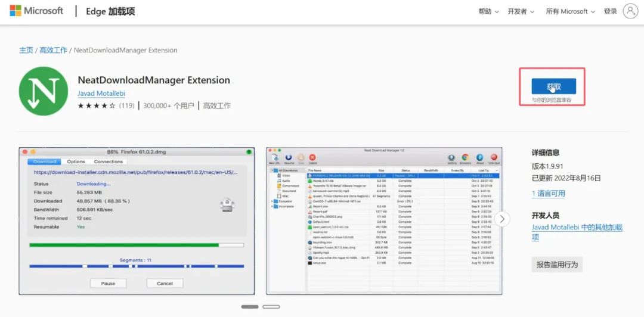This screenshot has width=644, height=317.
Task: Click the 300,000+ 个用户 text
Action: click(x=168, y=105)
